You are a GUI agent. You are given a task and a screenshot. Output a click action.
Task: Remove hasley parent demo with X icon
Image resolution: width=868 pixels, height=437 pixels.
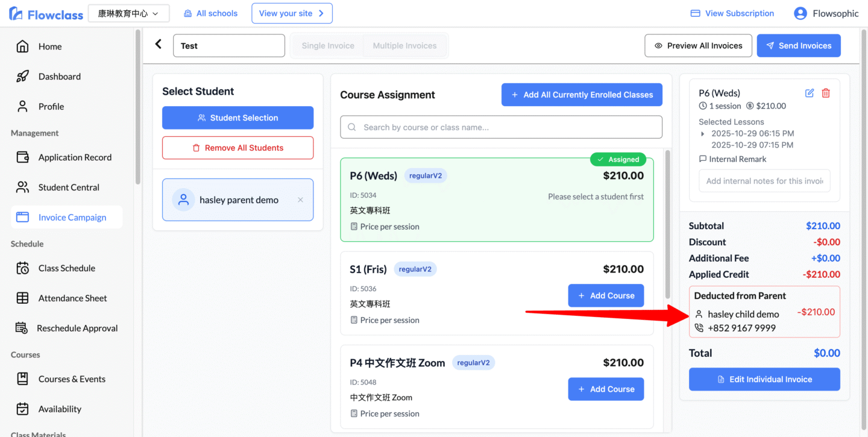point(300,200)
